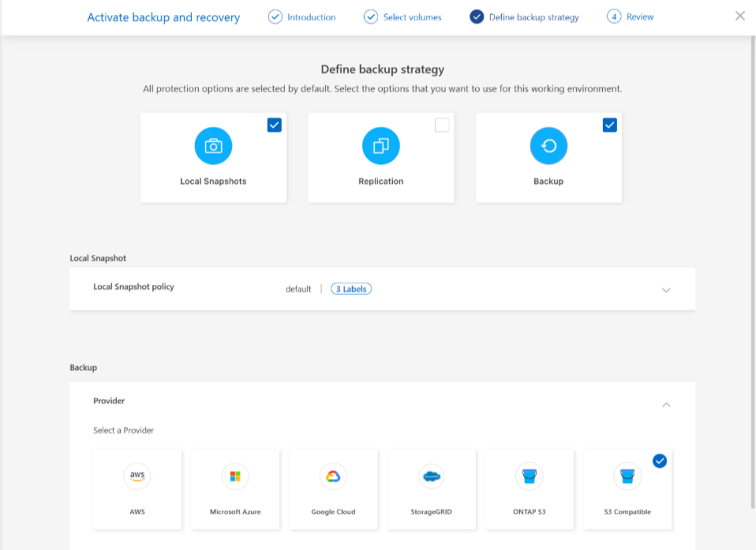
Task: Click the Backup circular arrow icon
Action: [548, 146]
